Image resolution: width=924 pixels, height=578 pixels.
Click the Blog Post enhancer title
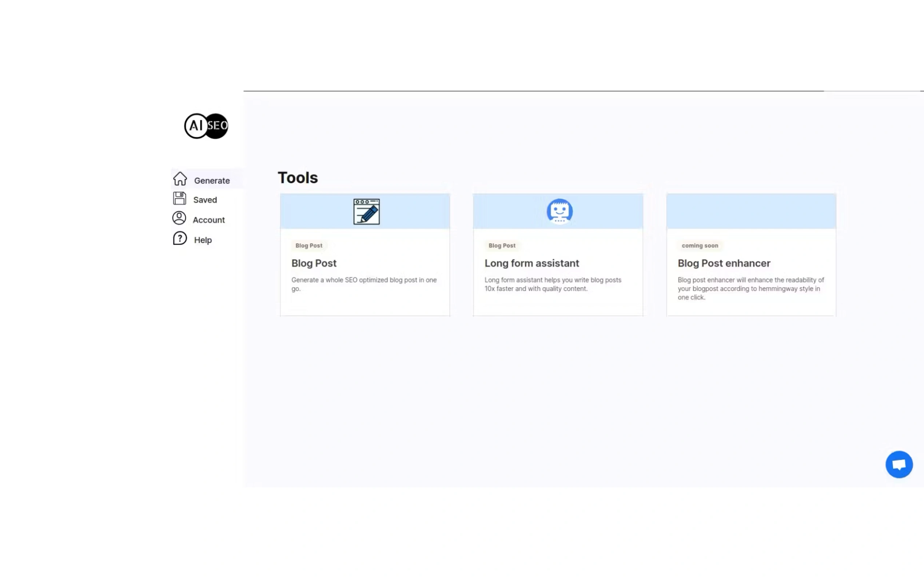point(724,263)
